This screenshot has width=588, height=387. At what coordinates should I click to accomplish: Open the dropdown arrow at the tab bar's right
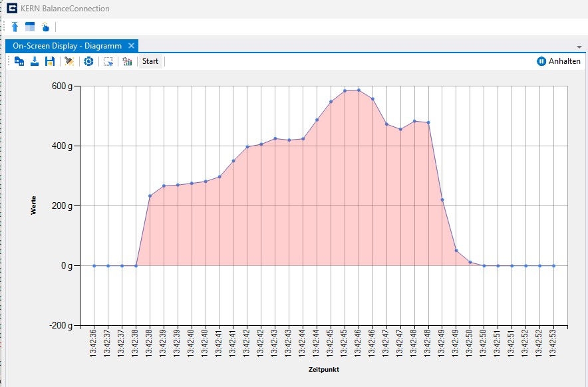click(x=581, y=46)
